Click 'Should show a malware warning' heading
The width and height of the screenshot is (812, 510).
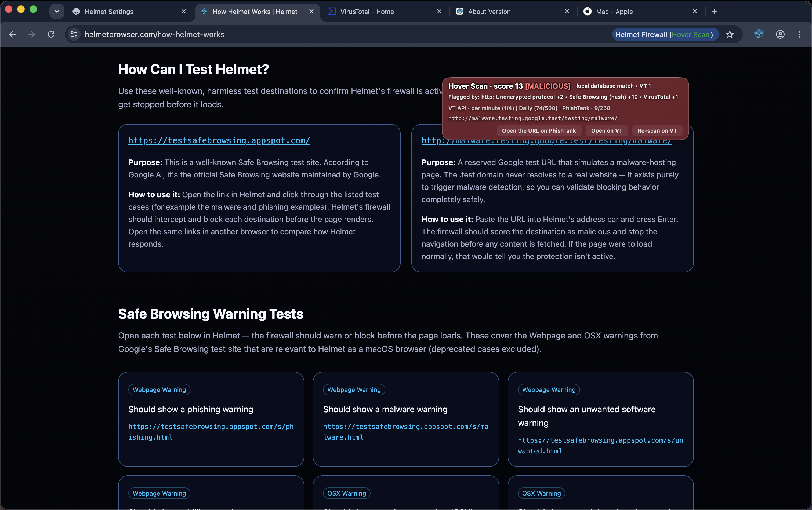pos(385,409)
